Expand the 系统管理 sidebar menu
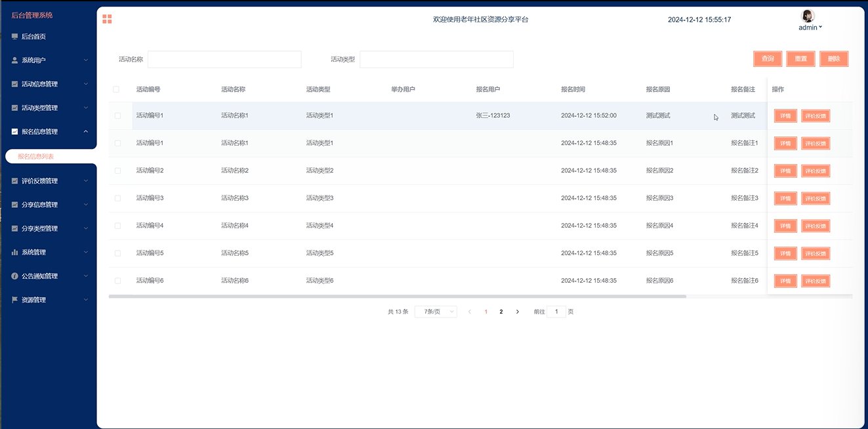The width and height of the screenshot is (868, 429). [48, 252]
